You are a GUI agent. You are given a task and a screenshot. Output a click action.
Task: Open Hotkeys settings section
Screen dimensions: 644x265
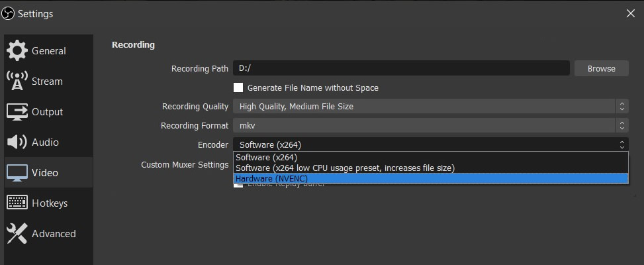pyautogui.click(x=48, y=203)
